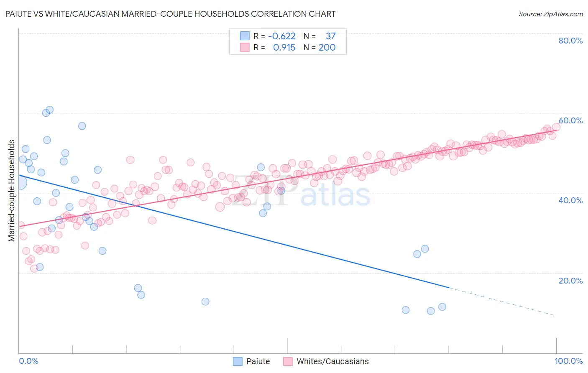Select the Whites/Caucasians legend label

333,361
